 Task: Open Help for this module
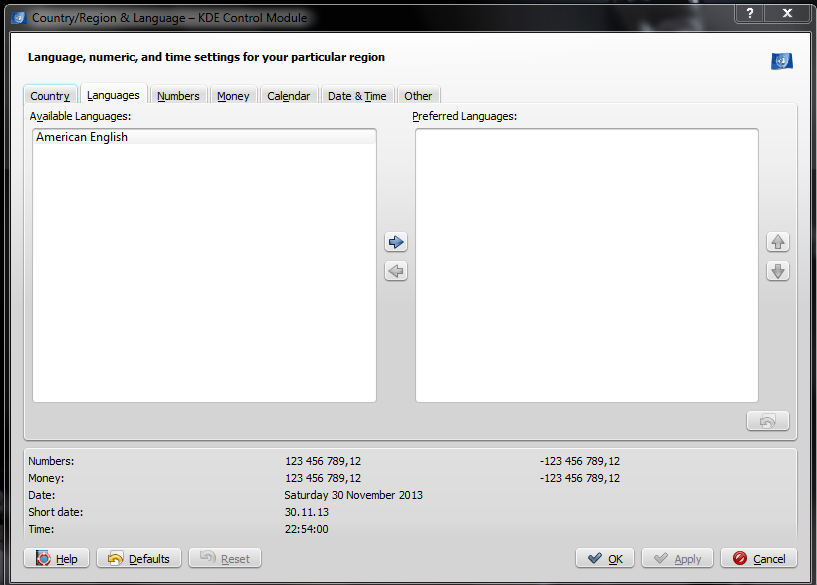point(57,558)
